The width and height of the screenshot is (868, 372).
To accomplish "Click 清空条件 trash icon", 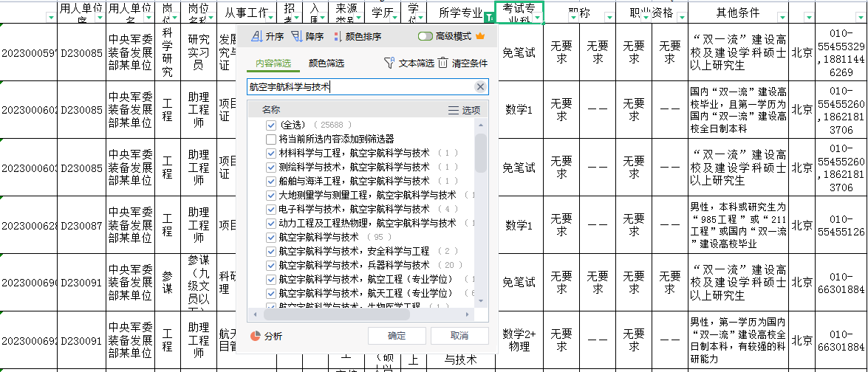I will [x=442, y=63].
